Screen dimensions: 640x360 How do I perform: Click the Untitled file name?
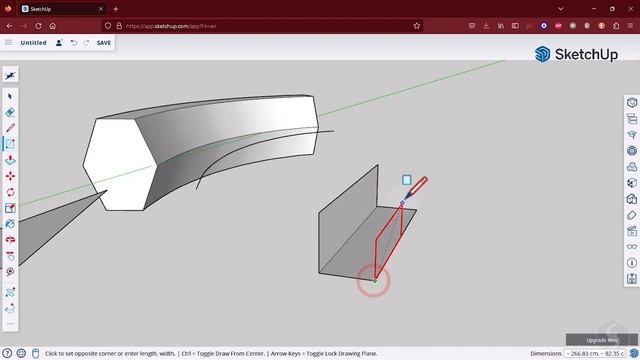point(33,42)
